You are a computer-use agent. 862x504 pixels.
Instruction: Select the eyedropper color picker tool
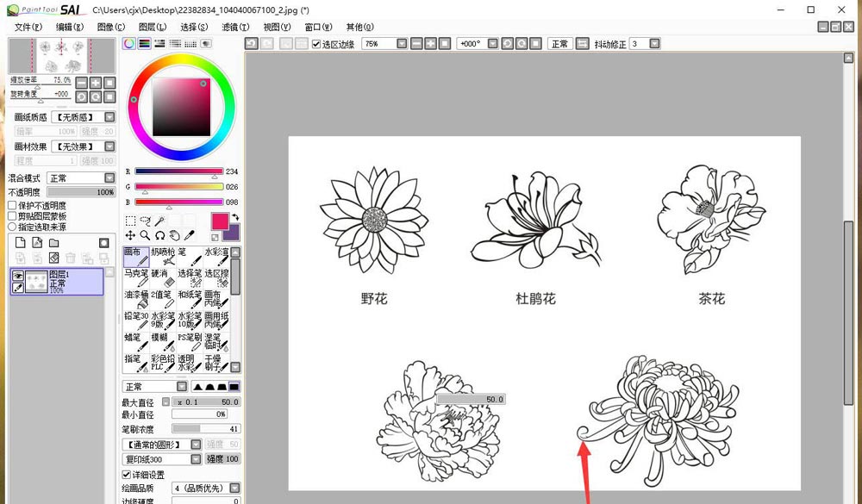tap(189, 235)
